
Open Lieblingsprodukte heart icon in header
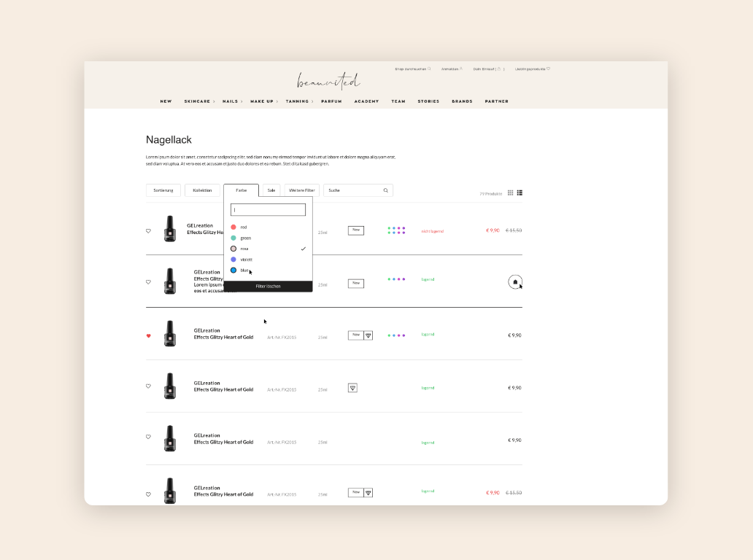548,69
